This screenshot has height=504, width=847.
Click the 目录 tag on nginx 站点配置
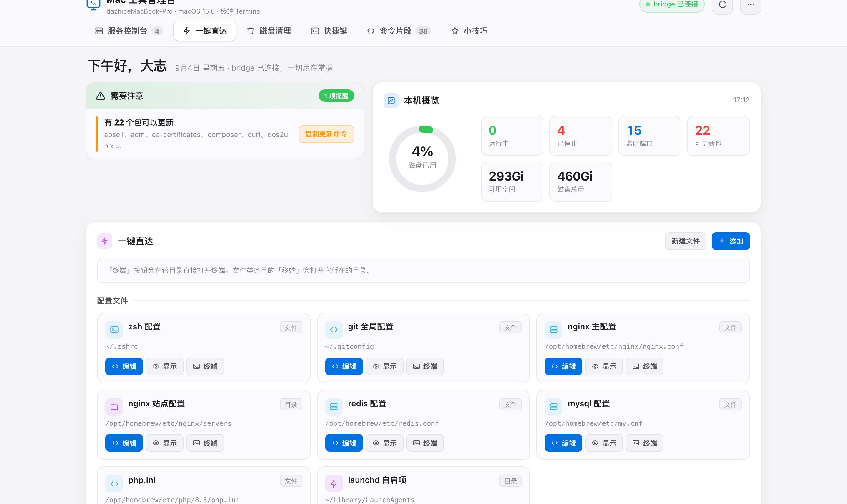point(291,405)
